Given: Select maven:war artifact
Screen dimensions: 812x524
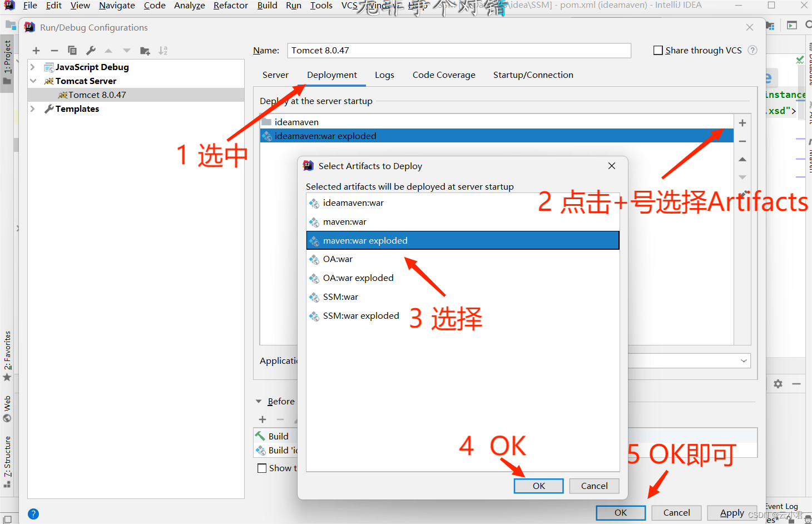Looking at the screenshot, I should [463, 222].
